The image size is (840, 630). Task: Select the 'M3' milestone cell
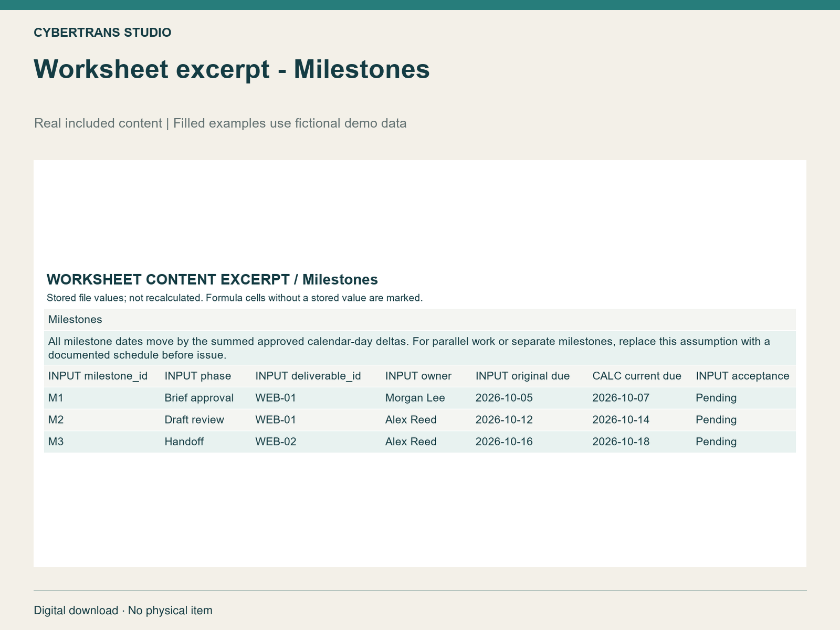click(x=56, y=442)
